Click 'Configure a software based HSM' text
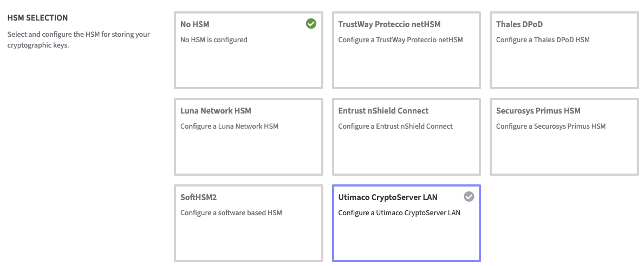644x266 pixels. 231,212
